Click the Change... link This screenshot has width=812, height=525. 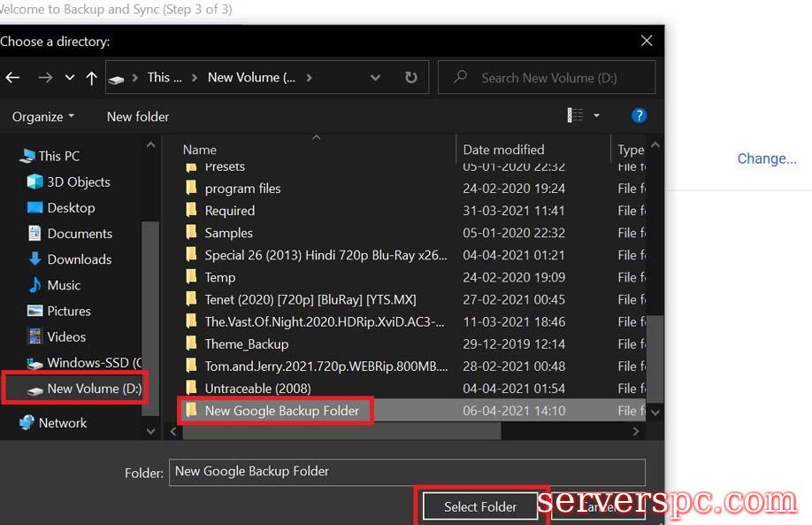[x=767, y=158]
